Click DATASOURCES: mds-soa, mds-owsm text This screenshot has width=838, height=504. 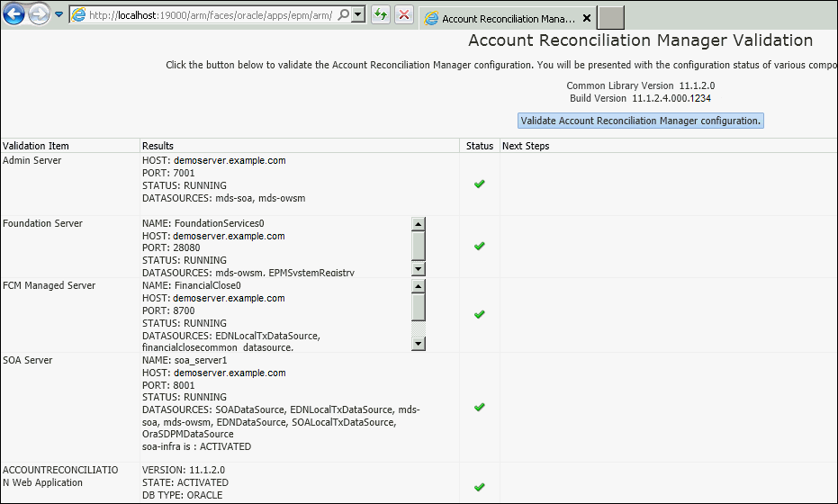pos(224,198)
